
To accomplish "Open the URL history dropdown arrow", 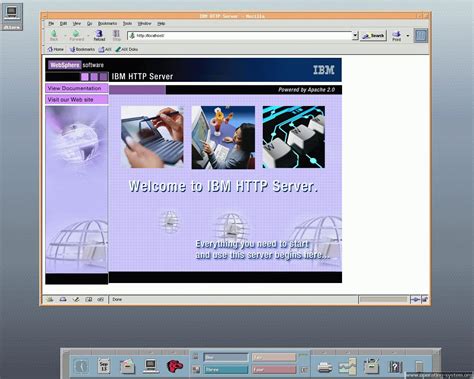I will [x=355, y=35].
